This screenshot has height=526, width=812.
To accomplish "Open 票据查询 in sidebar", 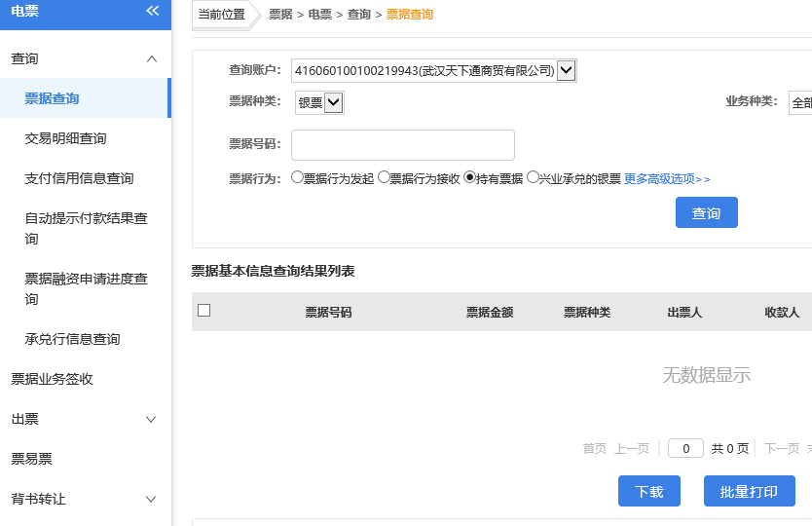I will point(86,98).
